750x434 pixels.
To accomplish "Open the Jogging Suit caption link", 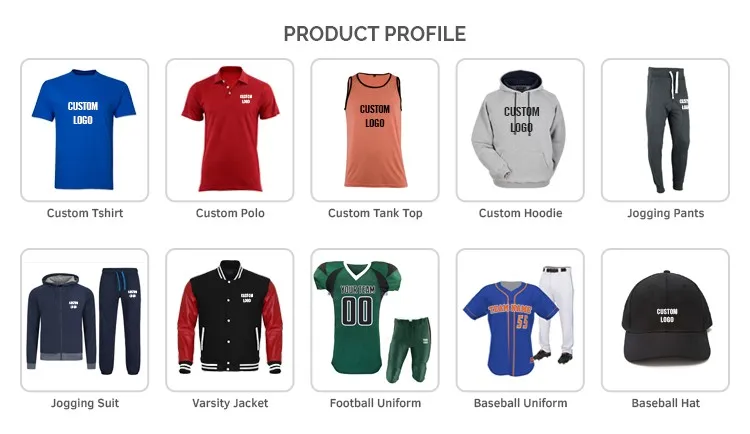I will coord(85,403).
